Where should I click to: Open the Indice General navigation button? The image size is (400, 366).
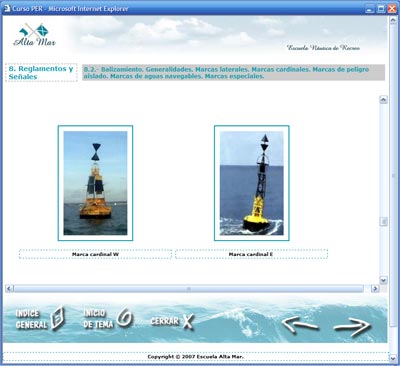[x=40, y=319]
